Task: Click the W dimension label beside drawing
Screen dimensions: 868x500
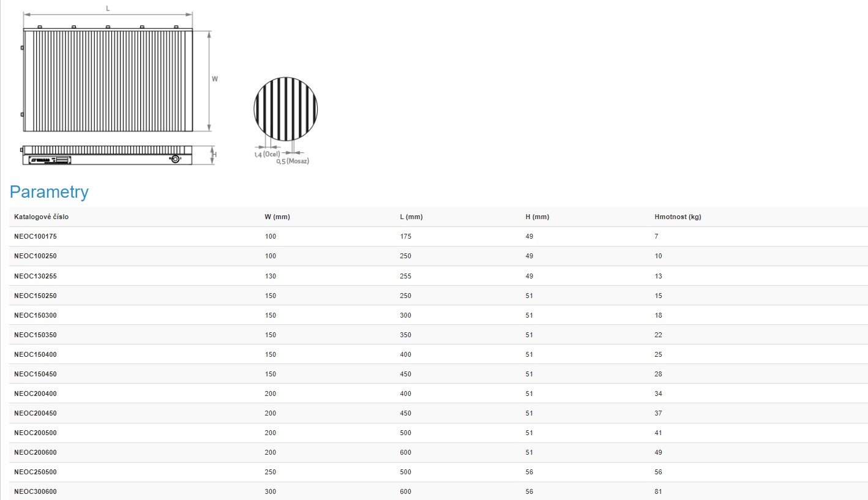Action: click(x=215, y=79)
